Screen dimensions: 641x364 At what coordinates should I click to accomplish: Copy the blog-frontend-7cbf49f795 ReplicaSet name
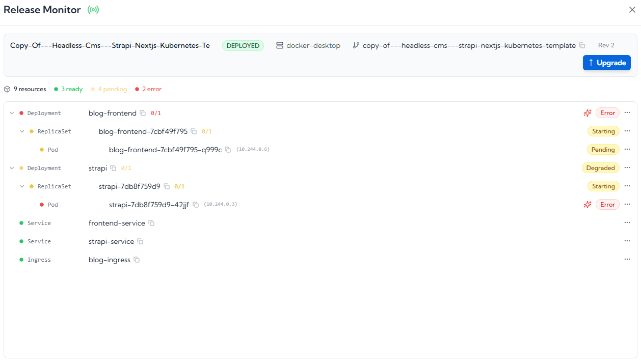[194, 131]
